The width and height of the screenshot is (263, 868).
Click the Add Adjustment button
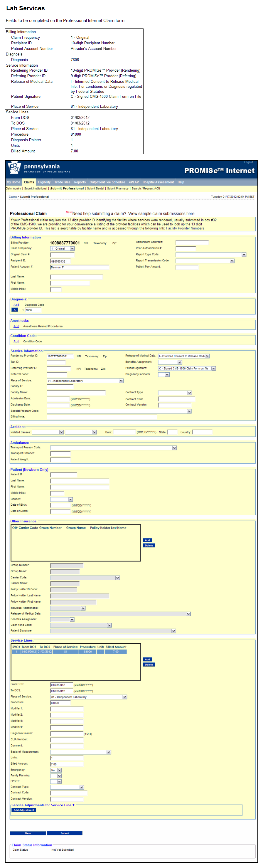[23, 810]
